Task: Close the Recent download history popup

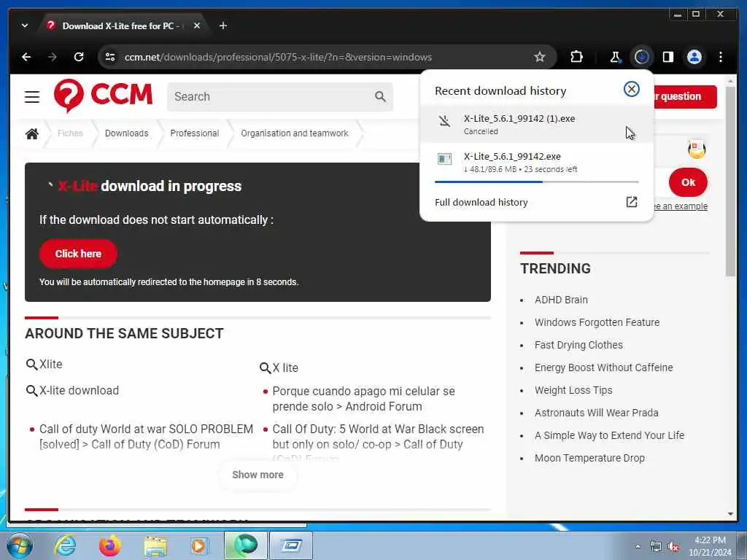Action: pyautogui.click(x=631, y=89)
